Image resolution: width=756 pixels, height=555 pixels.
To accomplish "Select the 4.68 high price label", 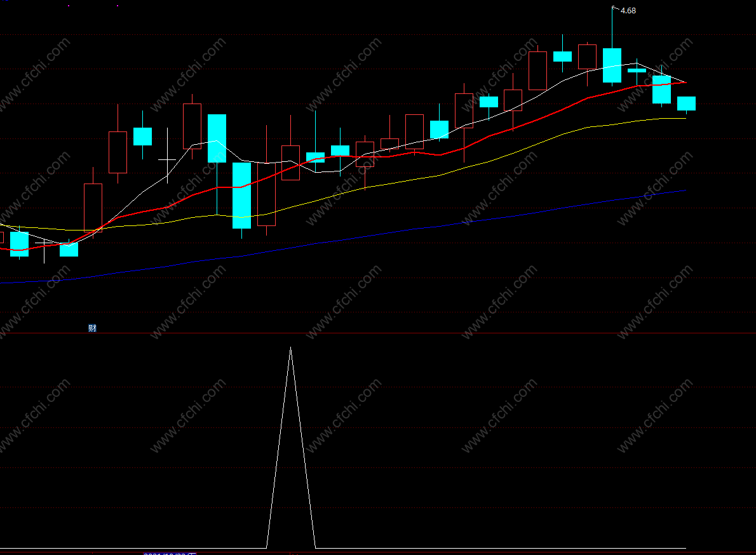I will pos(628,11).
